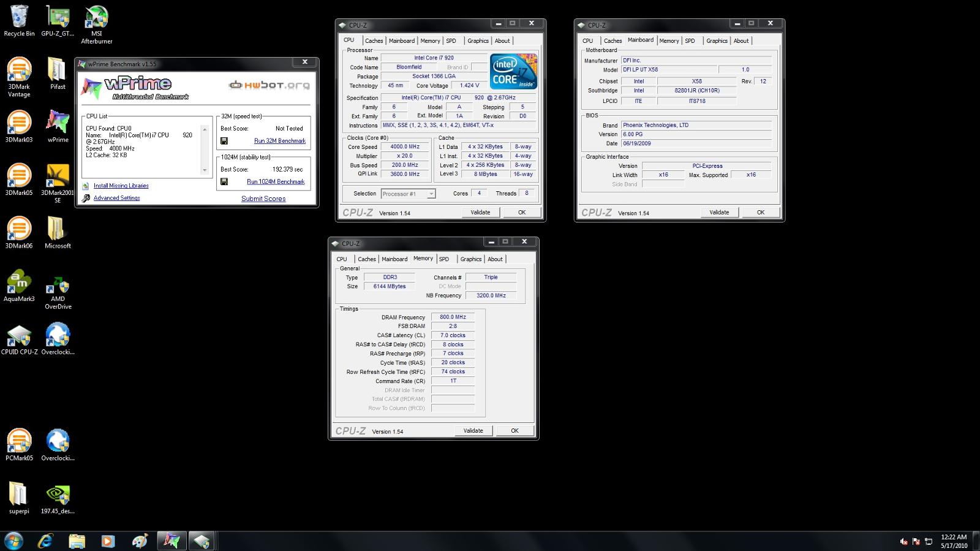Click the Windows Start orb
The height and width of the screenshot is (551, 980).
click(13, 541)
